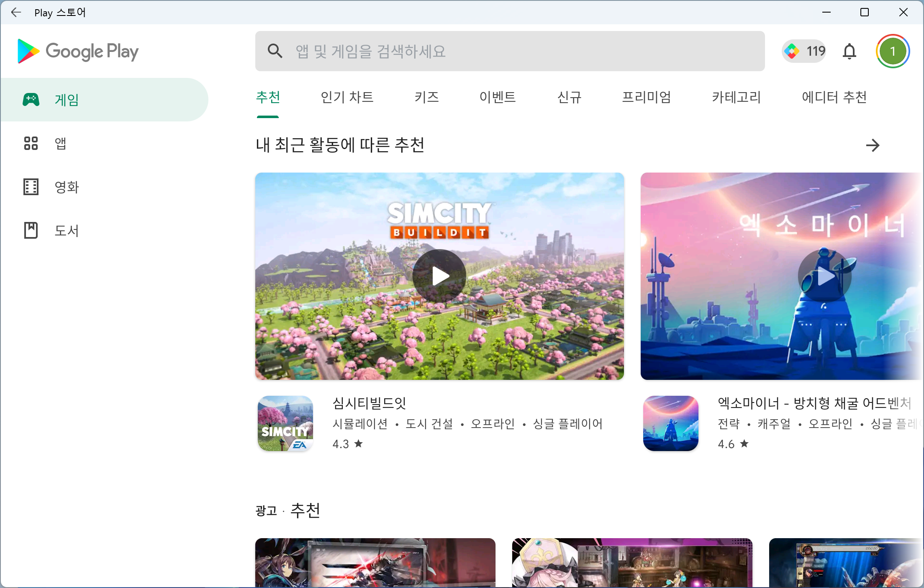Open 도서 section in sidebar

66,230
